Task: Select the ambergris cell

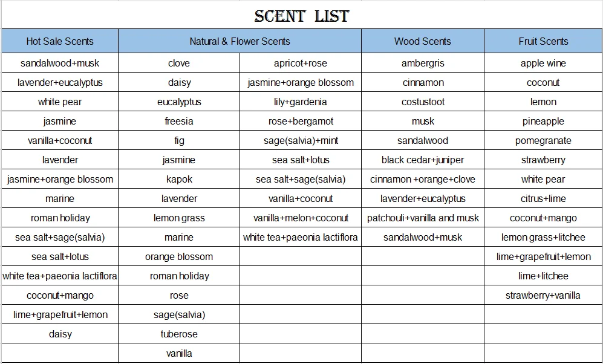Action: coord(423,63)
